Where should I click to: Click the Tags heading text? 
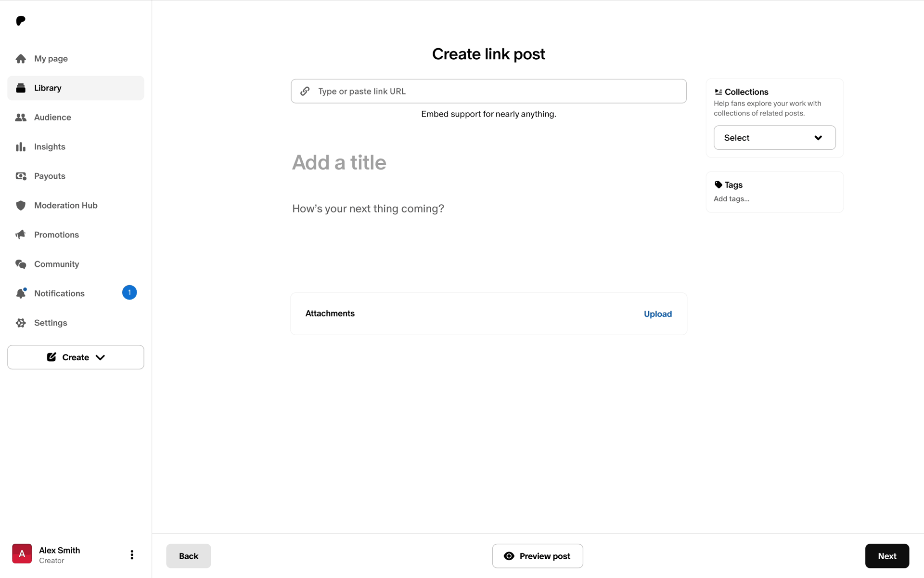pos(733,185)
